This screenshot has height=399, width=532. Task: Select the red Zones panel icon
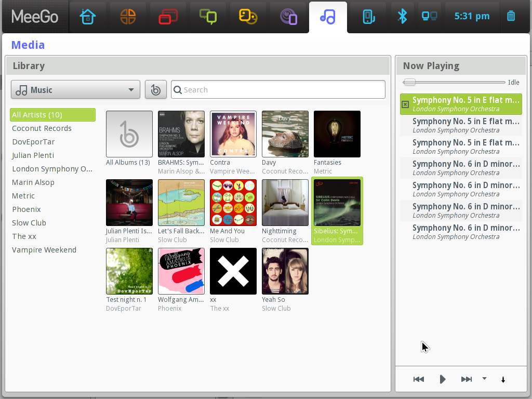coord(168,16)
